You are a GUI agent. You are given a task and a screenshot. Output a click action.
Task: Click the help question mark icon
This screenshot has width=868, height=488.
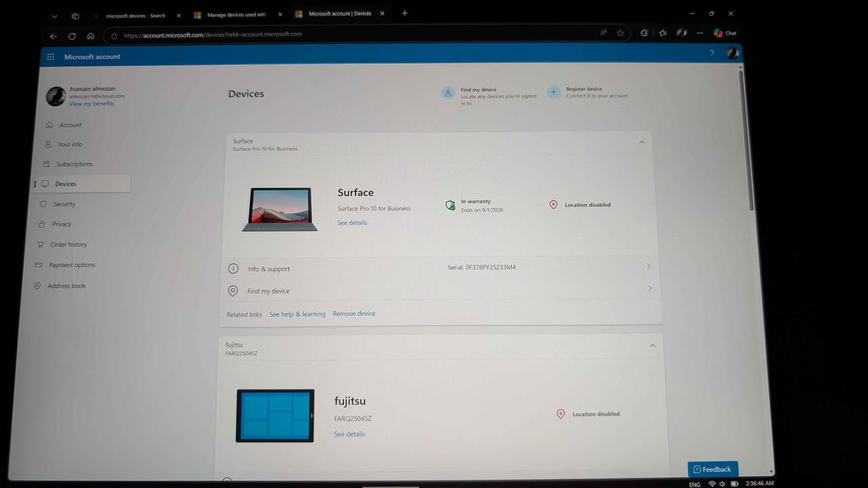[711, 54]
